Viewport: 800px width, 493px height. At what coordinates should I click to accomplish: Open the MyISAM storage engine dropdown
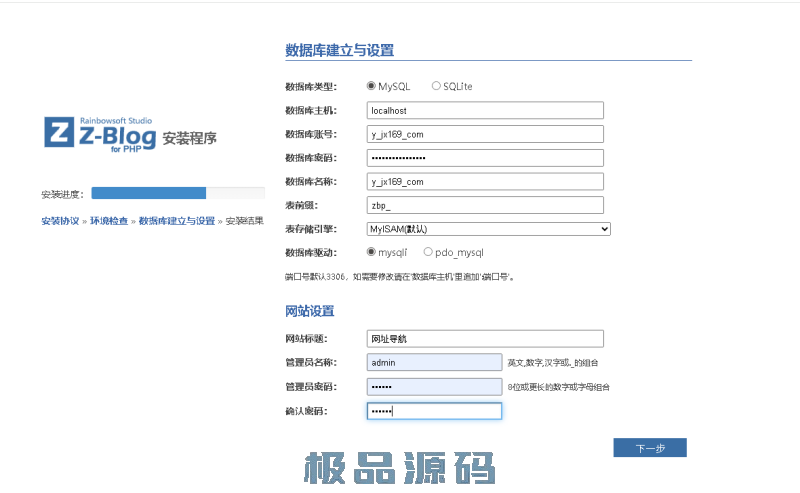[488, 229]
